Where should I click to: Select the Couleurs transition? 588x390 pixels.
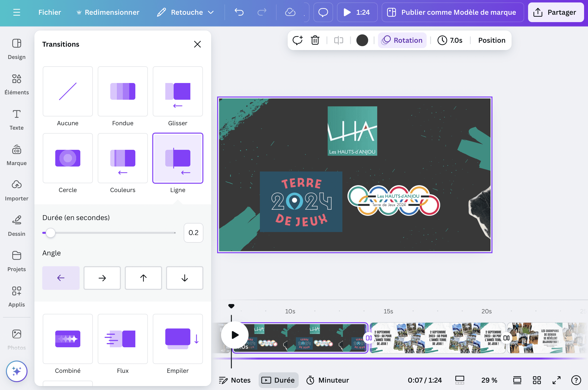[x=123, y=158]
